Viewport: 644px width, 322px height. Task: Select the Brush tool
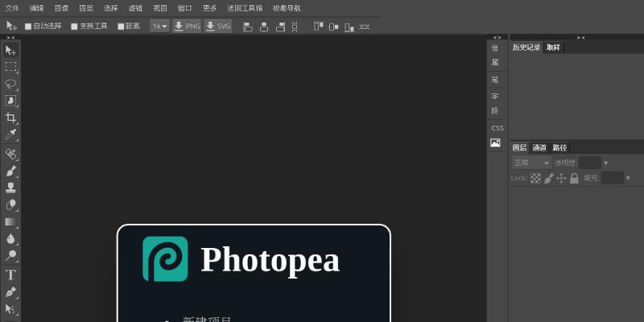10,171
